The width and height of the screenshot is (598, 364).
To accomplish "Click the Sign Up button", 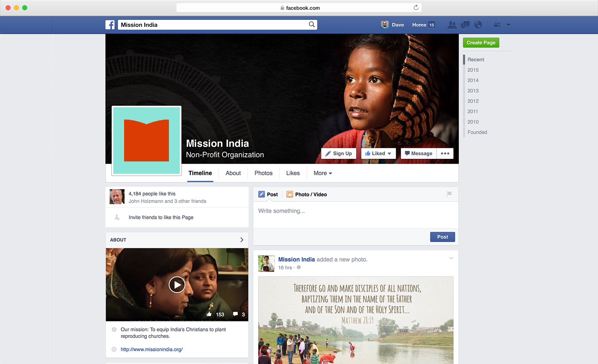I will point(339,154).
